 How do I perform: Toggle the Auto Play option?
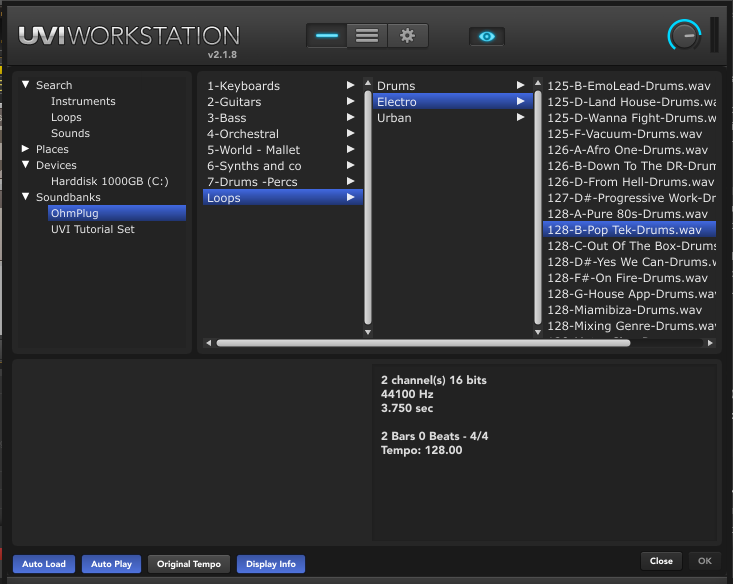click(111, 564)
